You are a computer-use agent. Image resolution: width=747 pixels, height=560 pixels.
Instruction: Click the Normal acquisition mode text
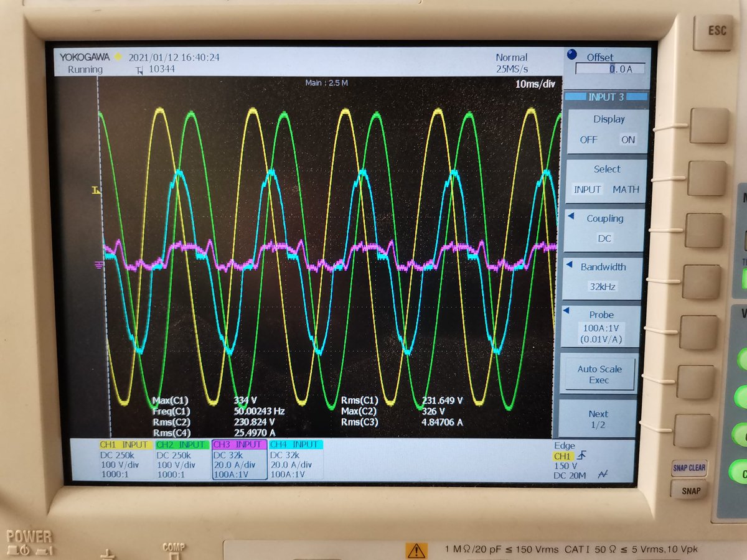point(512,57)
